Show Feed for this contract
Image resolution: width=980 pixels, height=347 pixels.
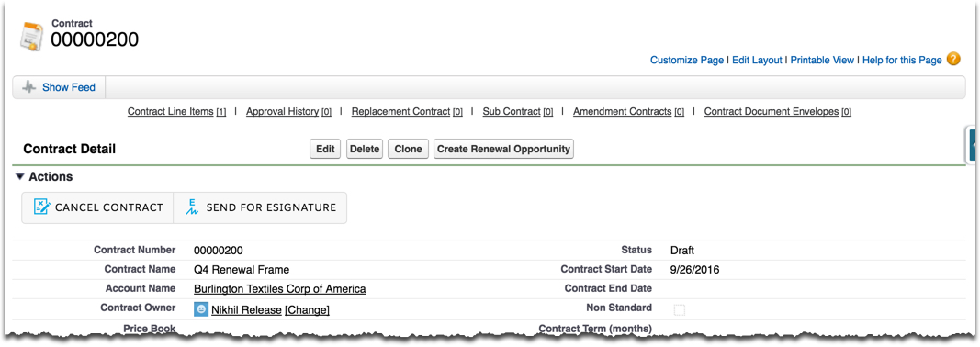[69, 87]
